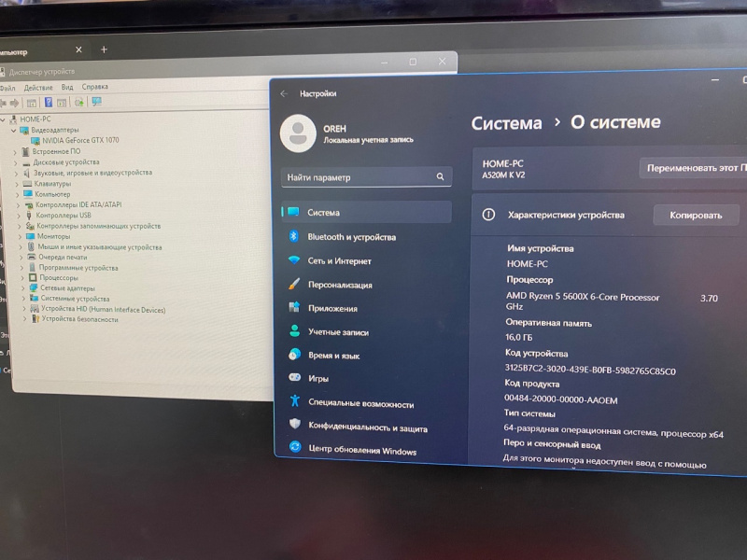Click the Центр обновления Windows icon
747x560 pixels.
point(295,447)
